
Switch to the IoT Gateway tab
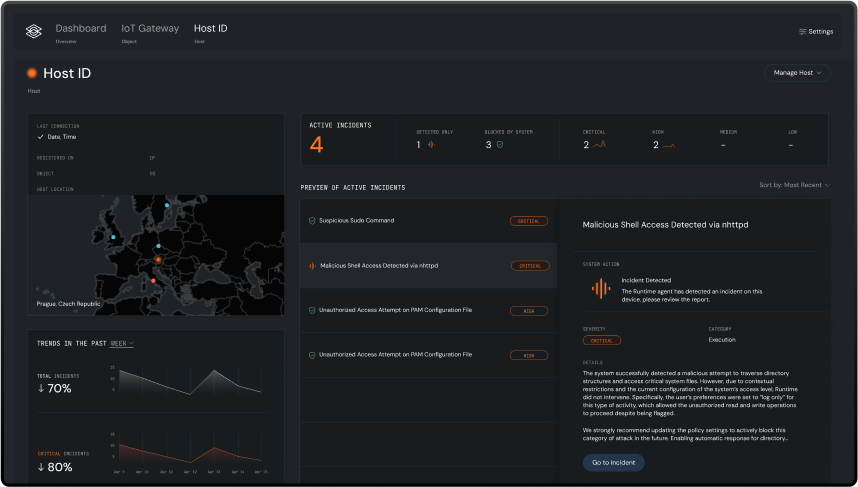point(150,32)
